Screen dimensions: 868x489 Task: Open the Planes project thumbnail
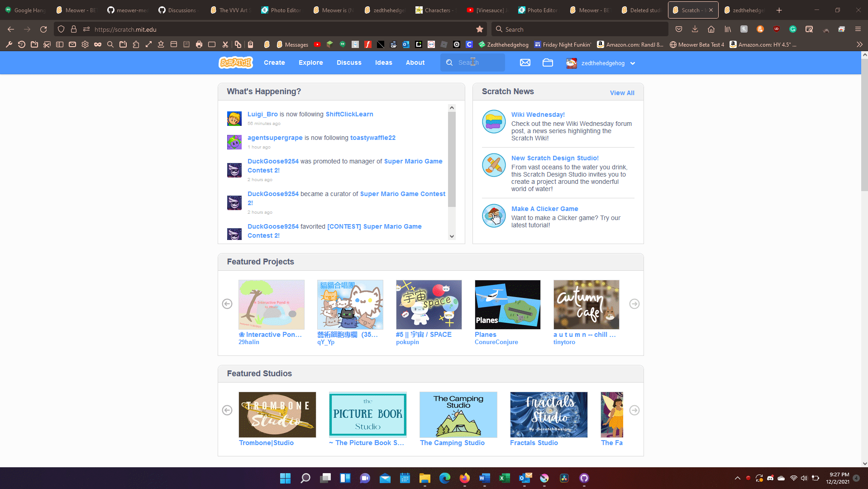point(507,304)
